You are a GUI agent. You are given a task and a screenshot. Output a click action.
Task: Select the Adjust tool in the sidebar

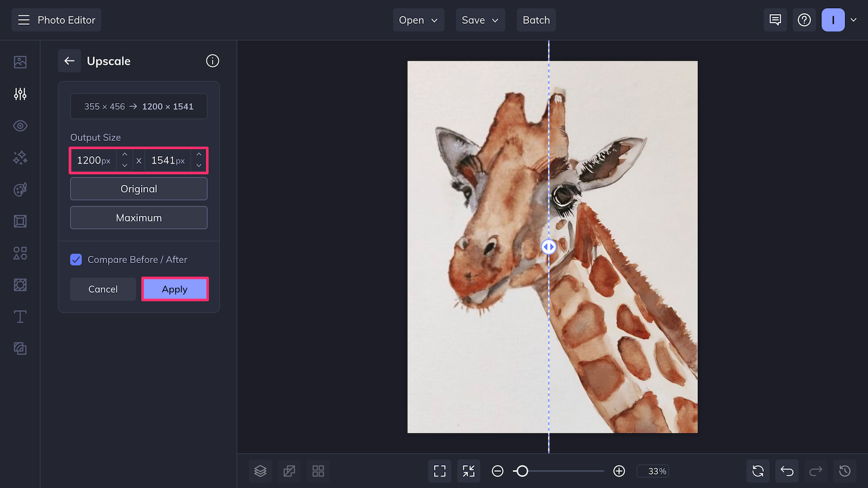(20, 94)
